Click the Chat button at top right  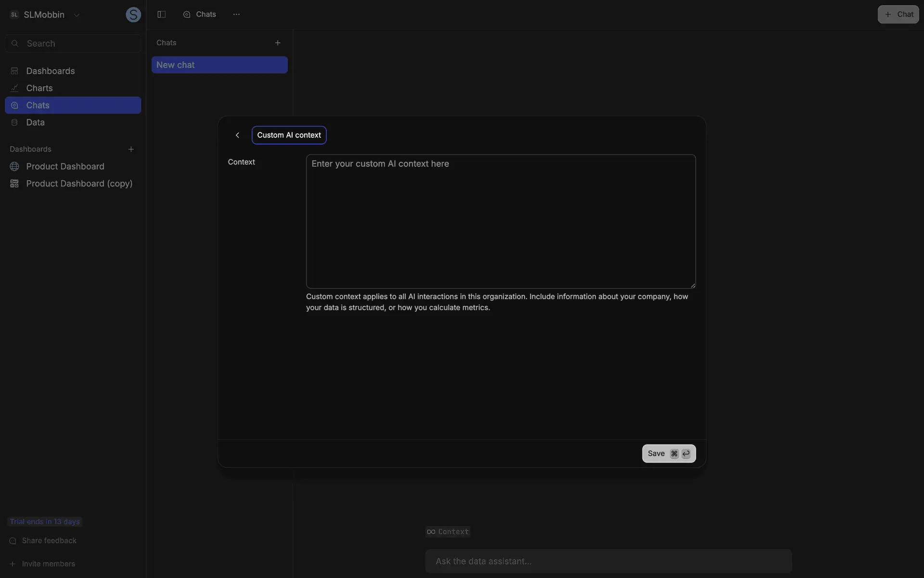898,14
